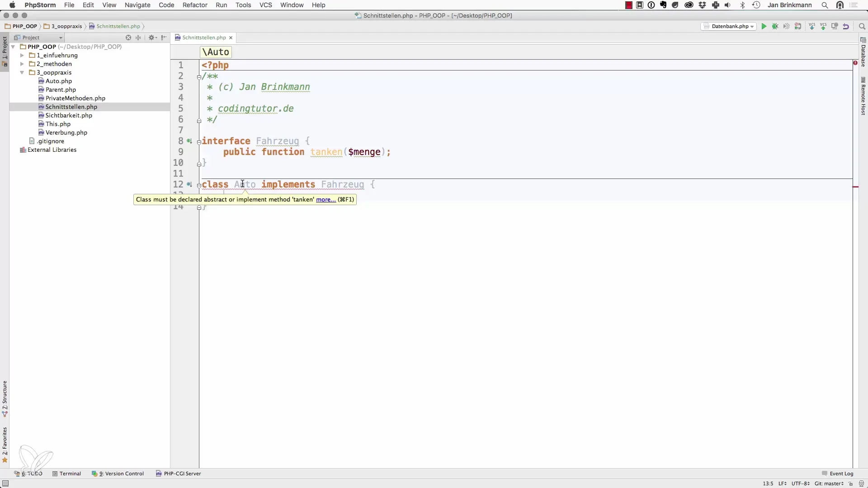Toggle the read-only lock icon in status bar
This screenshot has width=868, height=488.
(x=851, y=483)
